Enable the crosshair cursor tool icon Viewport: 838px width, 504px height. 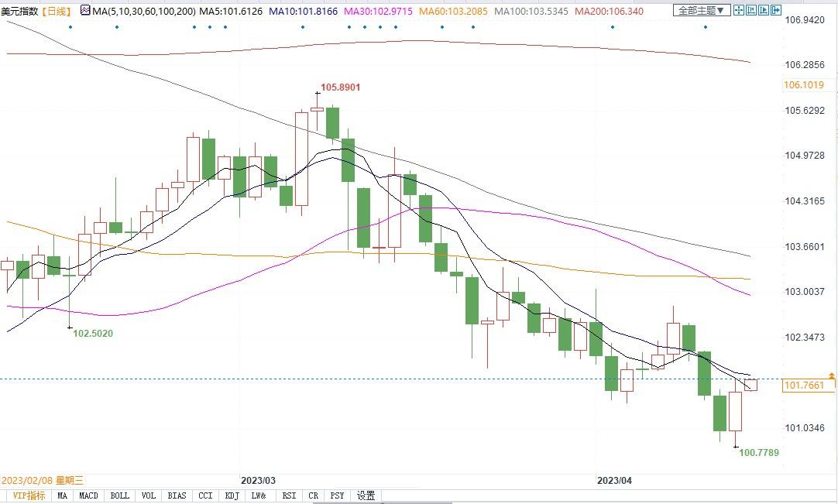click(x=739, y=9)
